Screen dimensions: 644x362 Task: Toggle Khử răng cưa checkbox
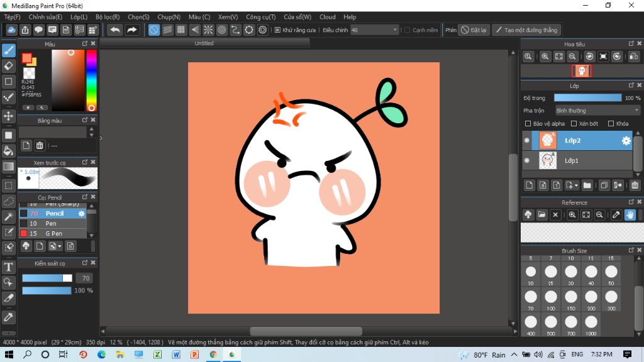point(277,30)
